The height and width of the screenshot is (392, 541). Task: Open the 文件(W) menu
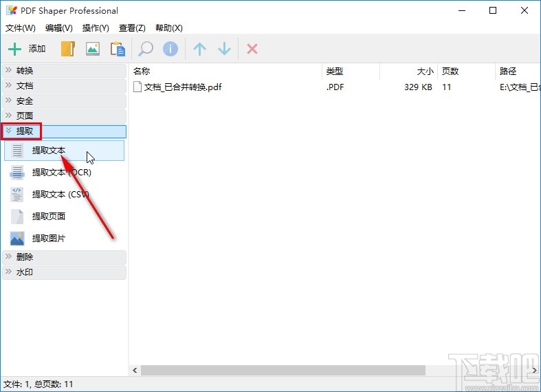21,28
